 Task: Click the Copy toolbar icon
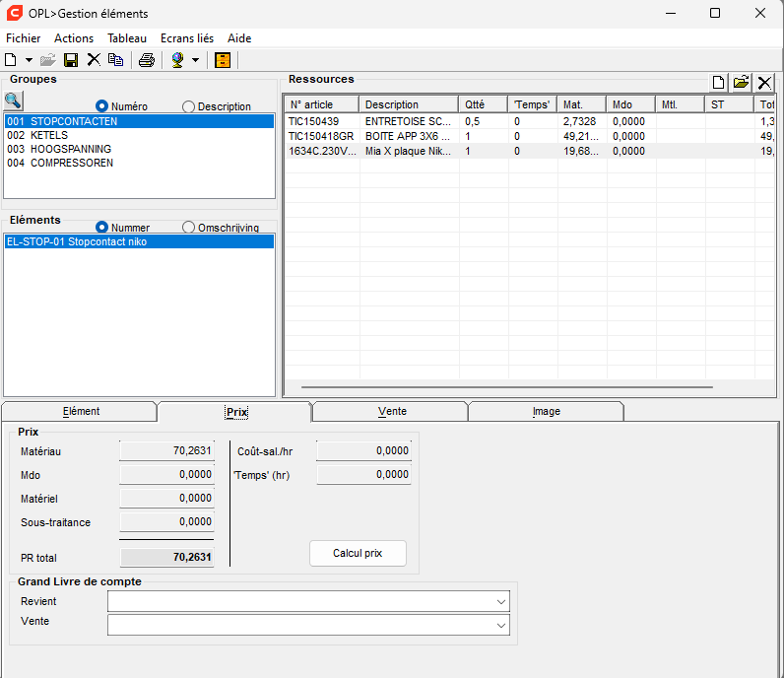pos(116,60)
